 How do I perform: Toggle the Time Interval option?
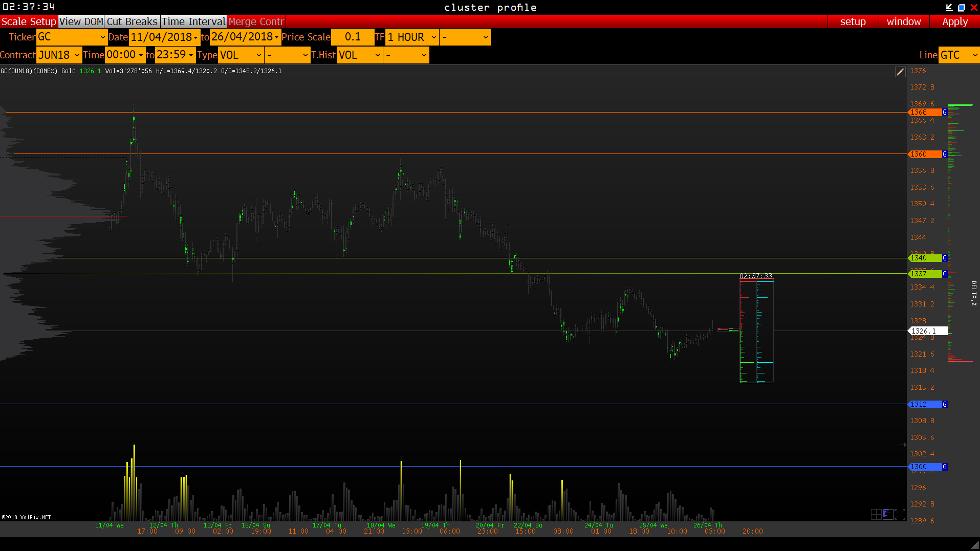click(193, 21)
